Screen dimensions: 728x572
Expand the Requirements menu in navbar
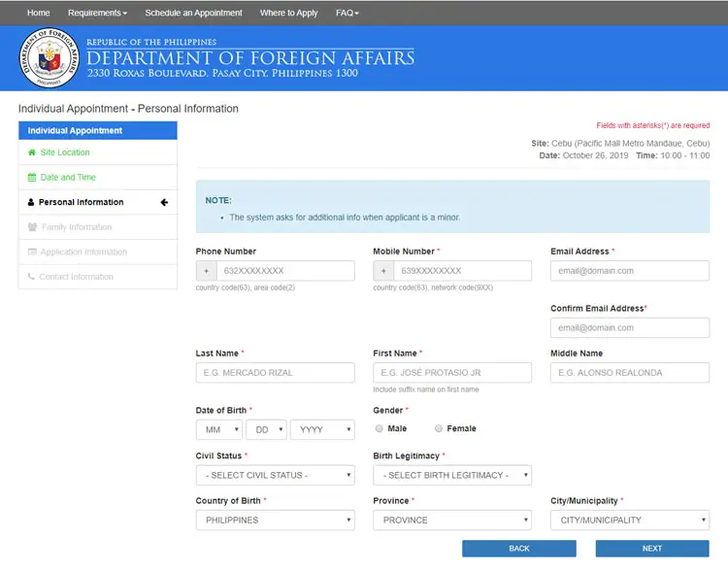97,13
